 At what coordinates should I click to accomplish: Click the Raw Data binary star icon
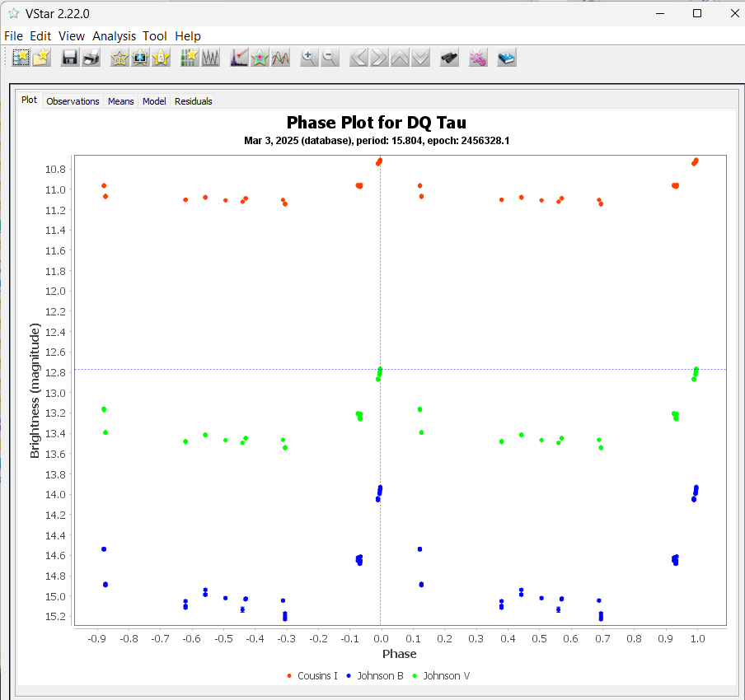point(189,58)
